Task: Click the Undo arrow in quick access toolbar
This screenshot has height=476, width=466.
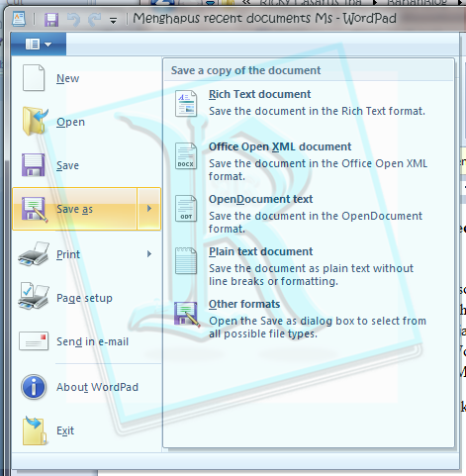Action: click(x=73, y=20)
